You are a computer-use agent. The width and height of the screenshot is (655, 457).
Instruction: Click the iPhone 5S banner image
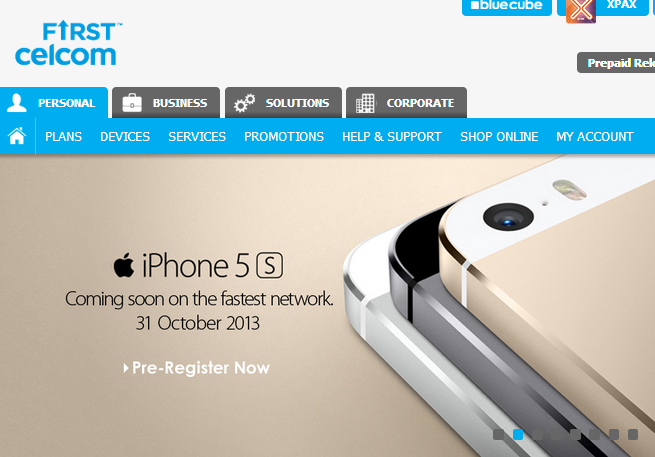point(328,305)
